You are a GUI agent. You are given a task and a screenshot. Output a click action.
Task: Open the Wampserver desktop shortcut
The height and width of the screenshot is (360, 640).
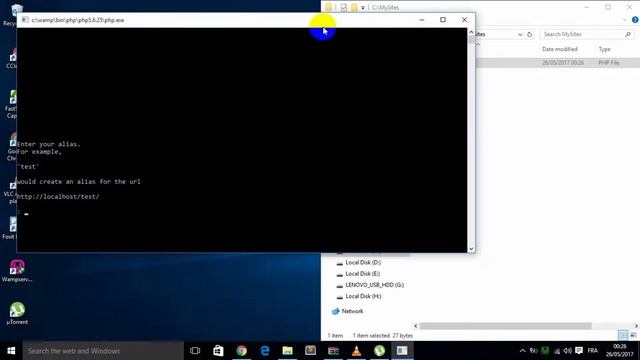[17, 271]
